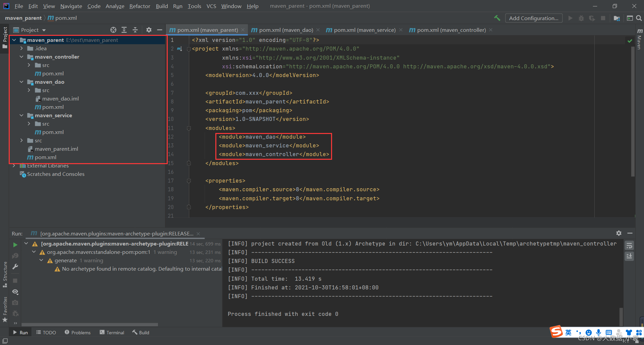Open Project panel settings gear
The width and height of the screenshot is (644, 345).
point(149,30)
